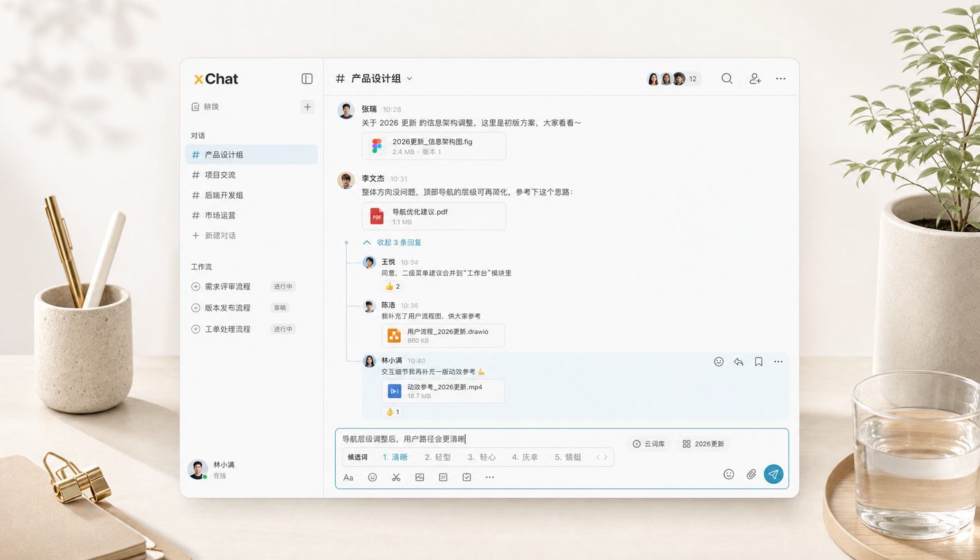980x560 pixels.
Task: Open emoji picker in the composer toolbar
Action: click(373, 477)
